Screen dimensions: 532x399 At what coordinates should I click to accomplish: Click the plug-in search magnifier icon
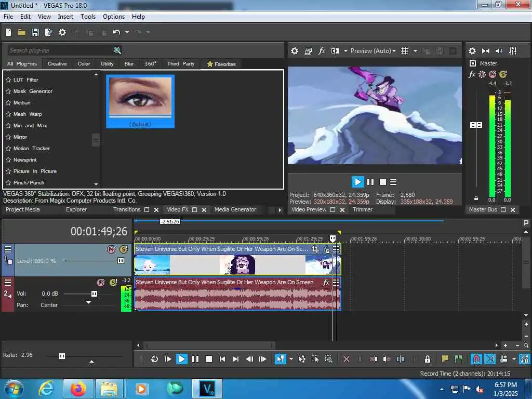[x=117, y=50]
